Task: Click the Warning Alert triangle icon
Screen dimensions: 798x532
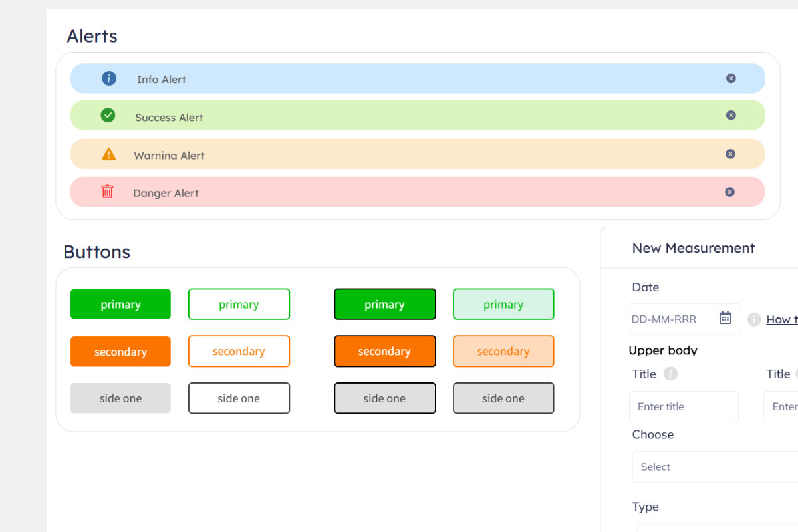Action: click(x=108, y=154)
